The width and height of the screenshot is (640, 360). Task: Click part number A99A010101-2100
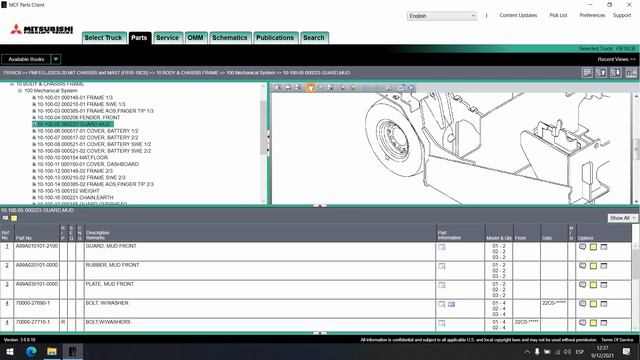coord(37,246)
